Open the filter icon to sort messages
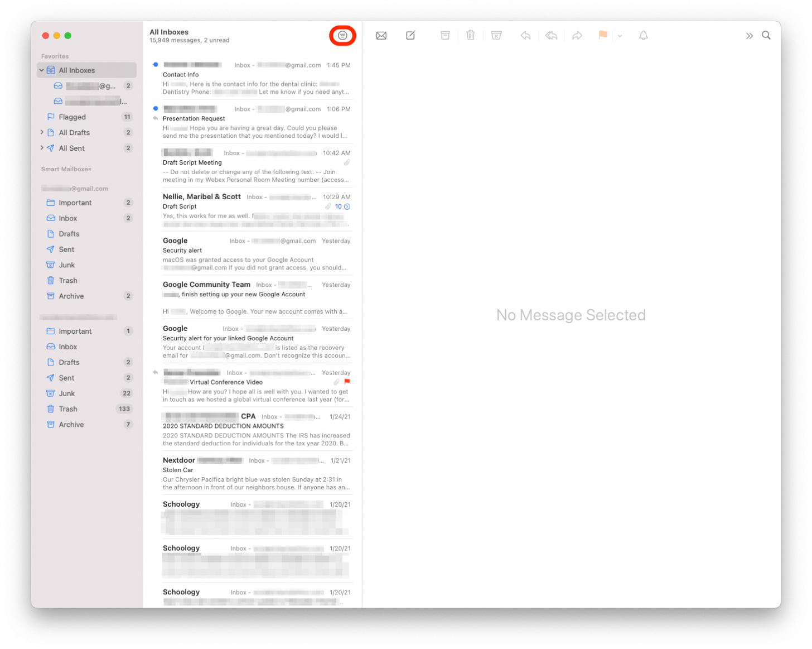Image resolution: width=812 pixels, height=649 pixels. tap(342, 35)
